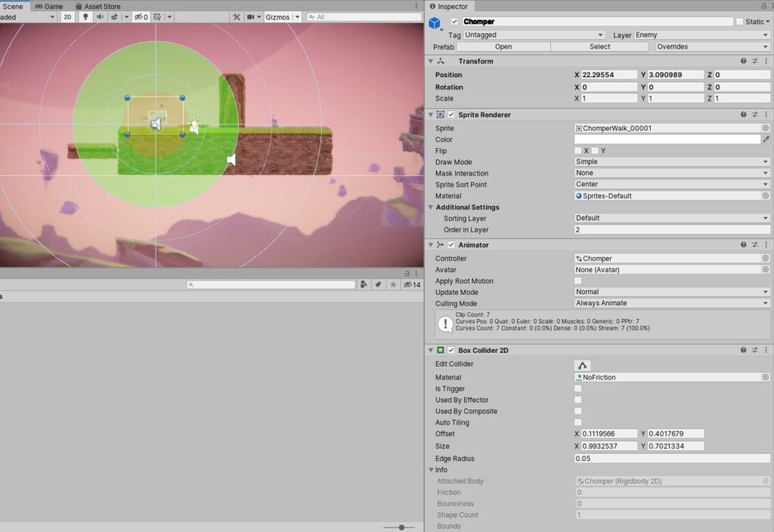Toggle the Static checkbox
Image resolution: width=774 pixels, height=532 pixels.
739,22
